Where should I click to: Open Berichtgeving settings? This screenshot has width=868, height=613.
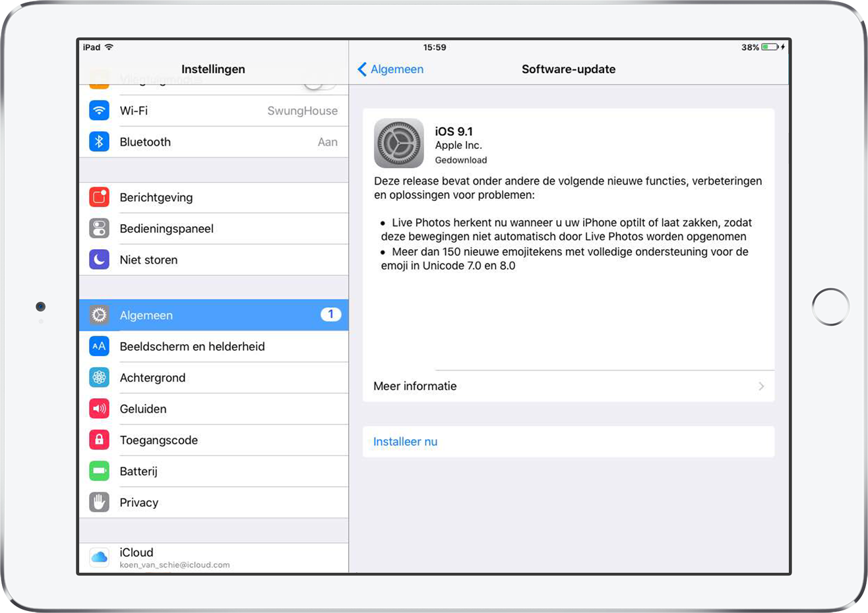pyautogui.click(x=214, y=197)
